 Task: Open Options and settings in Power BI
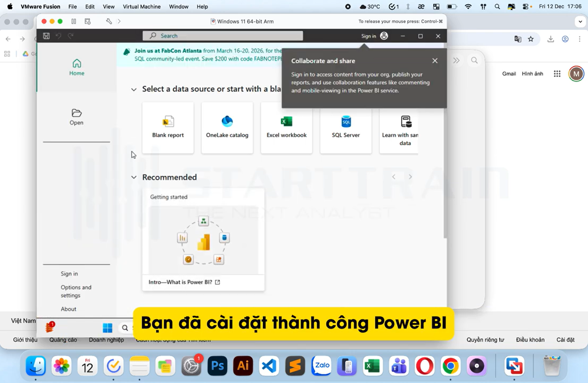pos(76,291)
